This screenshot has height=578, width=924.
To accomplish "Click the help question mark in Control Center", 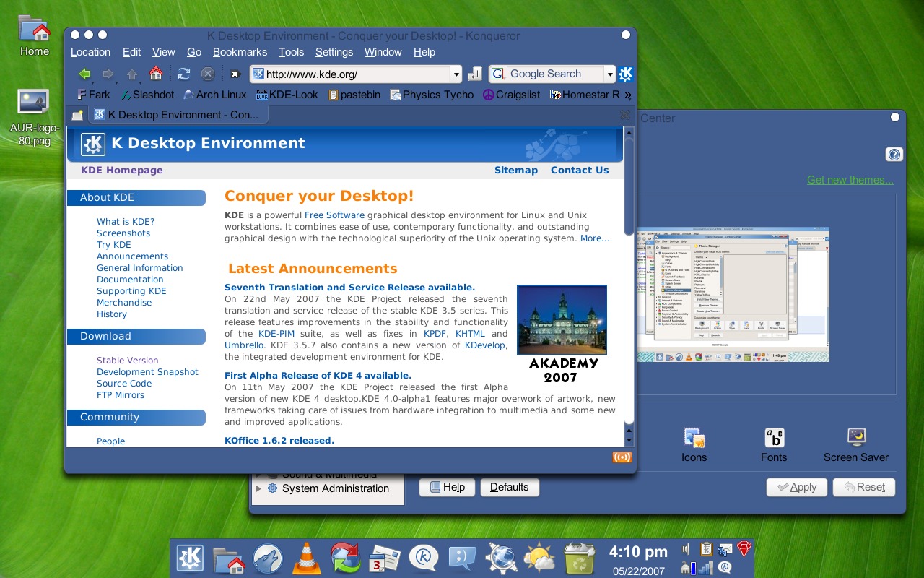I will coord(894,155).
